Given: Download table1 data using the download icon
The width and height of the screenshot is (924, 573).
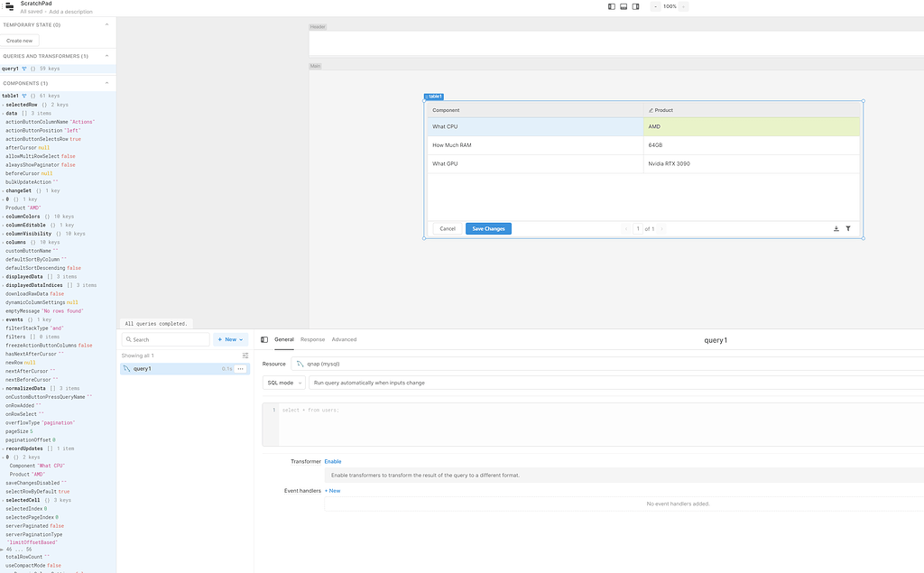Looking at the screenshot, I should pyautogui.click(x=836, y=228).
